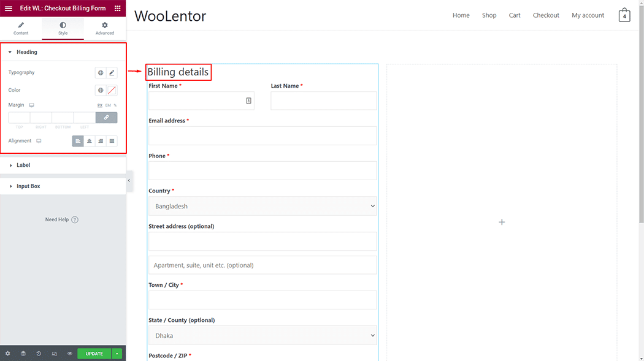
Task: Pick heading color from the swatch
Action: (112, 90)
